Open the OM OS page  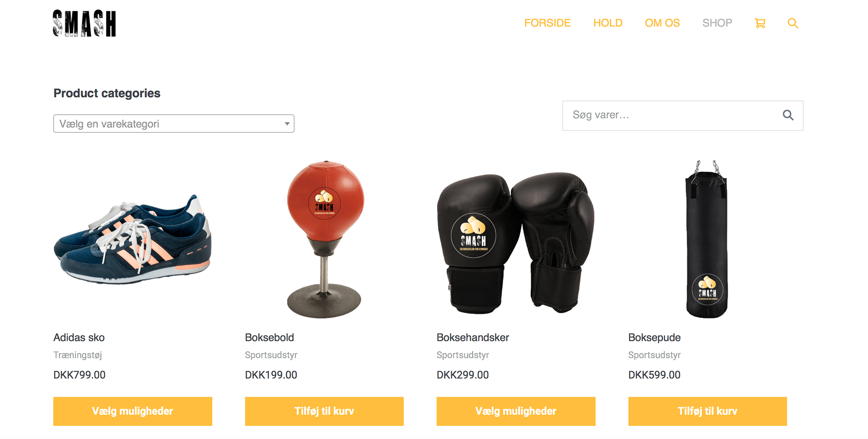pos(662,23)
